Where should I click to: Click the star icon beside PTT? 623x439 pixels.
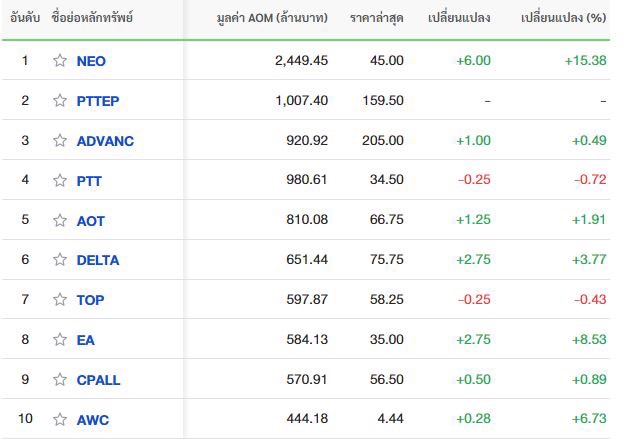tap(60, 180)
